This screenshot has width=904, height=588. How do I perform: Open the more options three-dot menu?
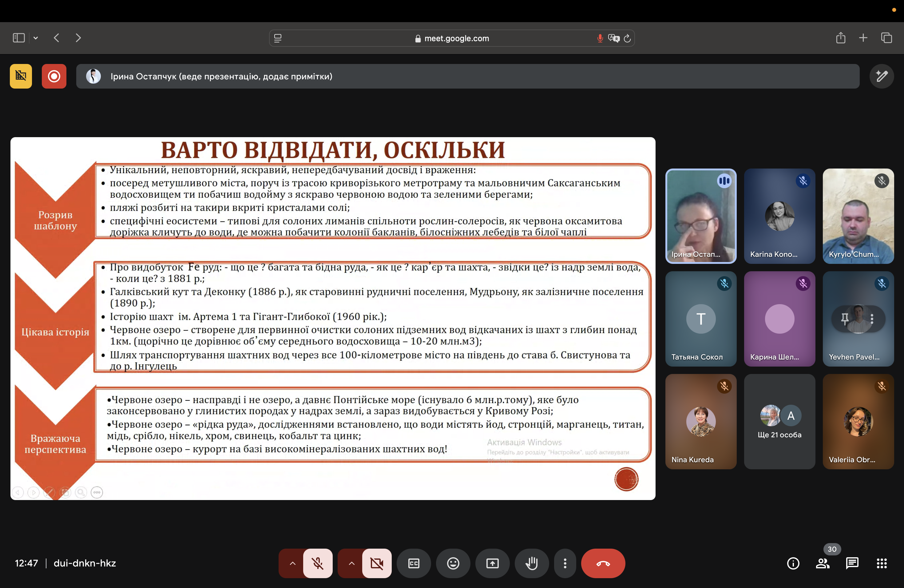pos(565,563)
